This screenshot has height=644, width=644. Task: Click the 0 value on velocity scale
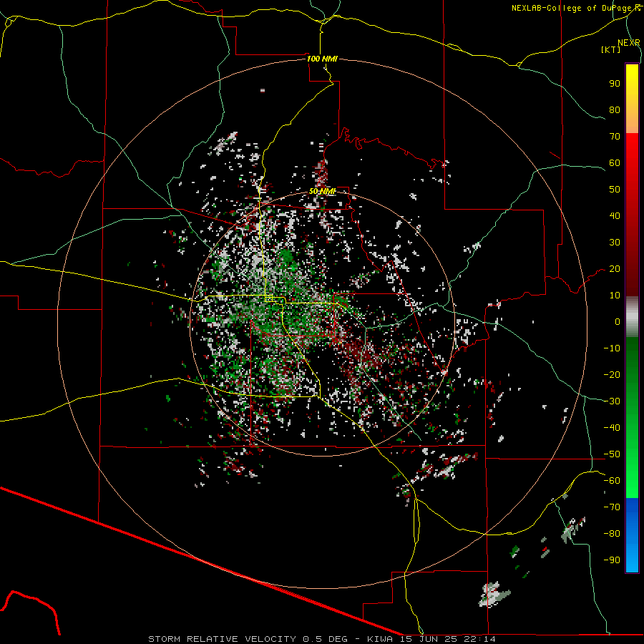618,322
